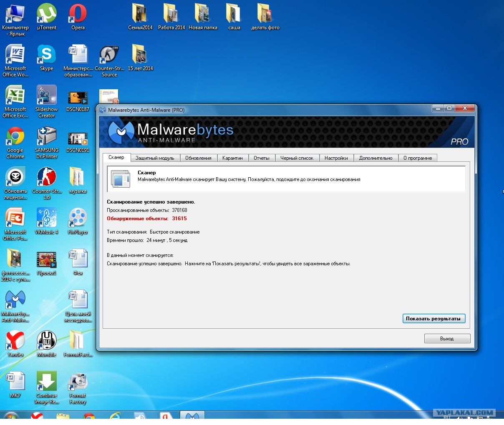The width and height of the screenshot is (504, 425).
Task: Launch µTorrent from the desktop
Action: 46,17
